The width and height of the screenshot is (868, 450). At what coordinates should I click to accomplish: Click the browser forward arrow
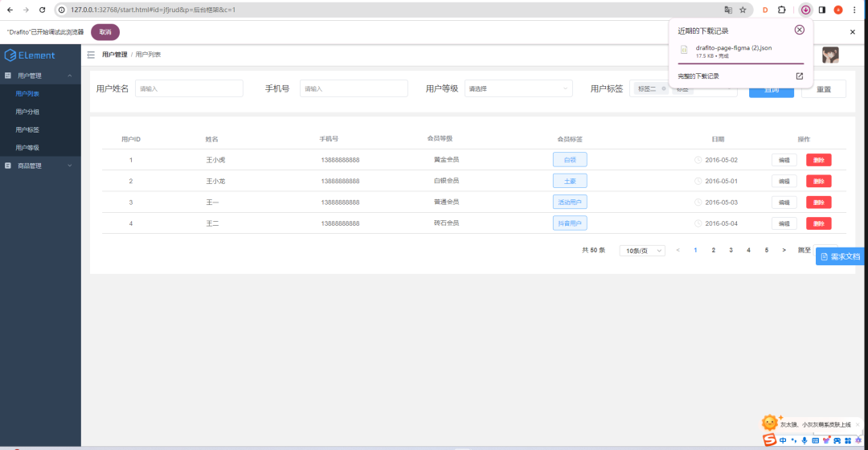tap(26, 10)
